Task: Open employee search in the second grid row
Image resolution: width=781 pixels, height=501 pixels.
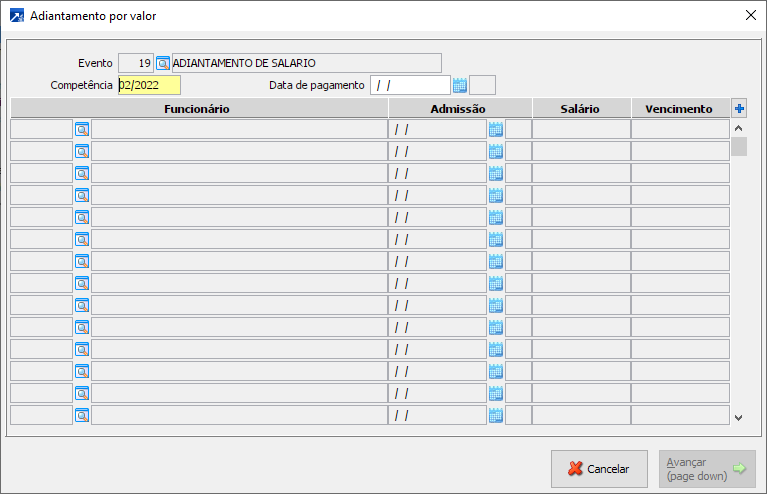Action: coord(82,151)
